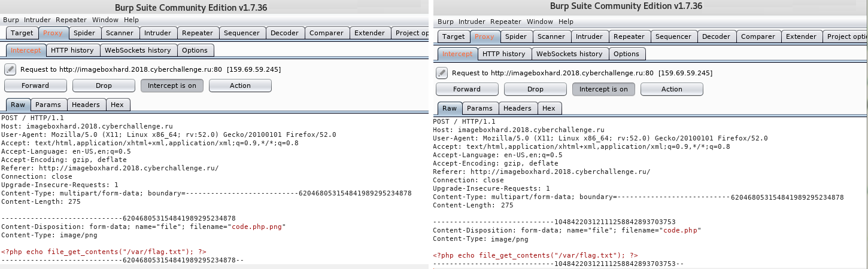Toggle 'Intercept is on' in left window

172,85
